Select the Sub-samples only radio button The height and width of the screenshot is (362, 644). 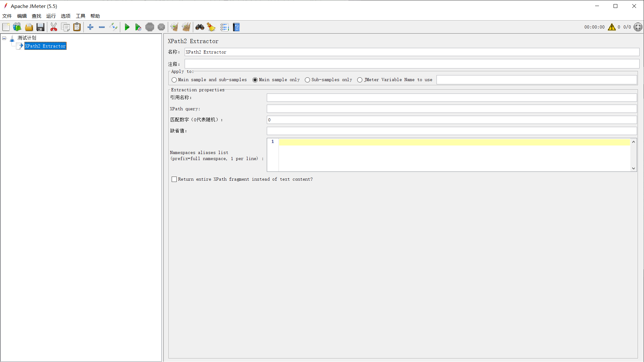point(307,80)
